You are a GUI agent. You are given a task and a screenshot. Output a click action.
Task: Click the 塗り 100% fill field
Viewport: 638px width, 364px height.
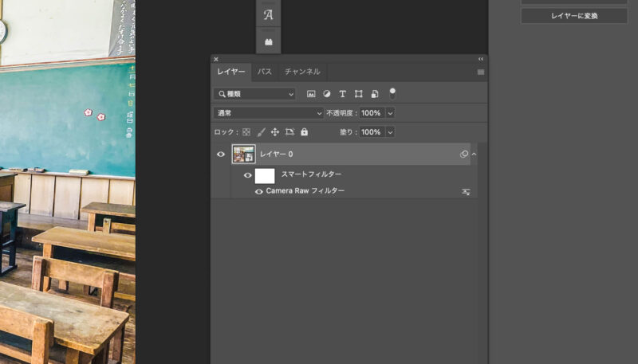[372, 132]
